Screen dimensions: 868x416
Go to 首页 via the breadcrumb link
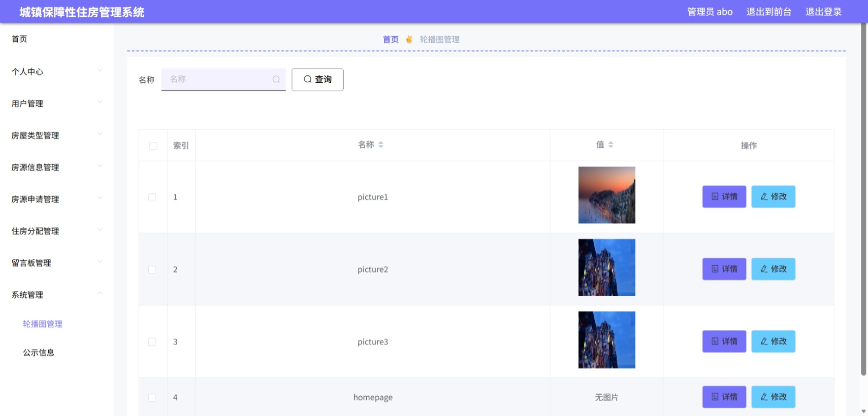pos(391,39)
